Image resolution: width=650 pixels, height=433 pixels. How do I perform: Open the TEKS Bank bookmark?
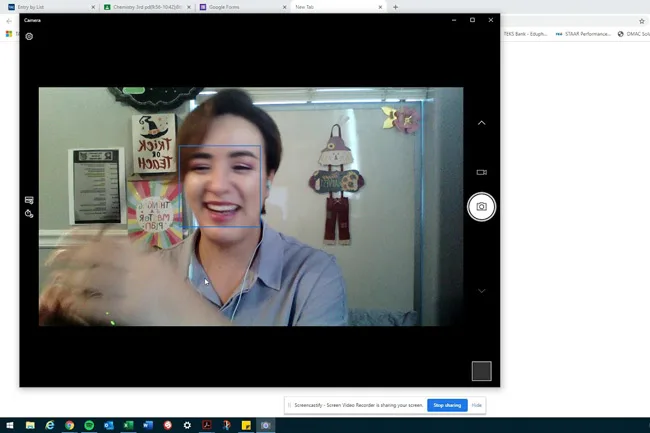(x=525, y=34)
